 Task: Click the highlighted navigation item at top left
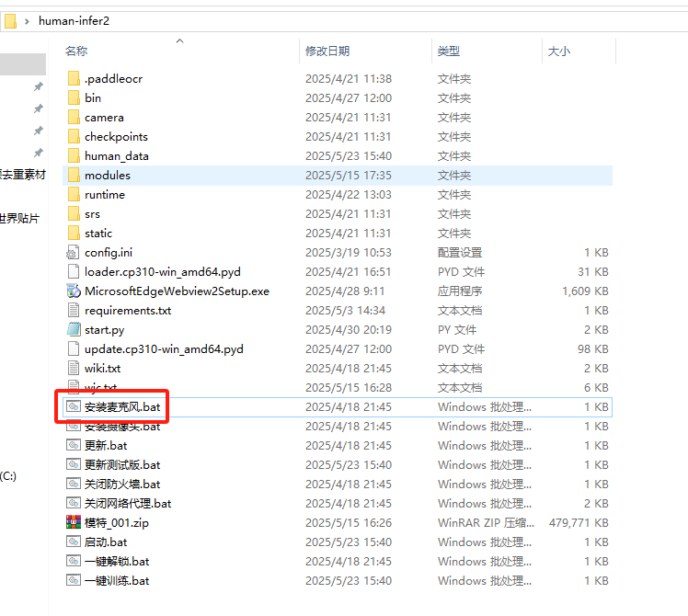[23, 64]
